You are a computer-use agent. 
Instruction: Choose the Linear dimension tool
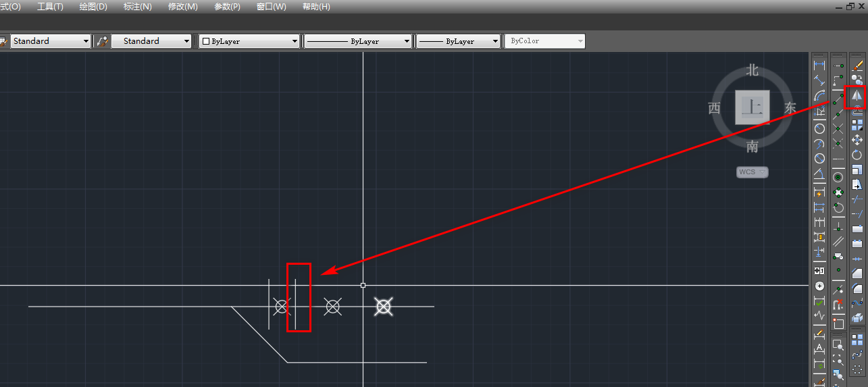click(819, 65)
